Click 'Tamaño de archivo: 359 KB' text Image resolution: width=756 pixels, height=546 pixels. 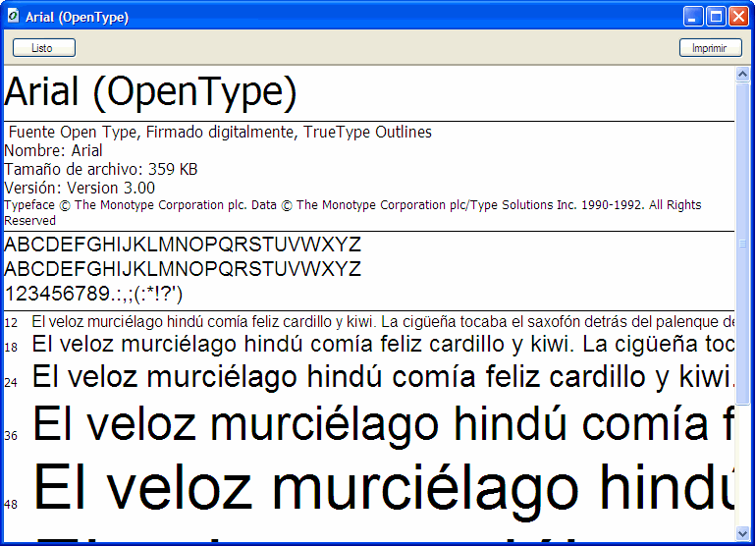click(101, 169)
